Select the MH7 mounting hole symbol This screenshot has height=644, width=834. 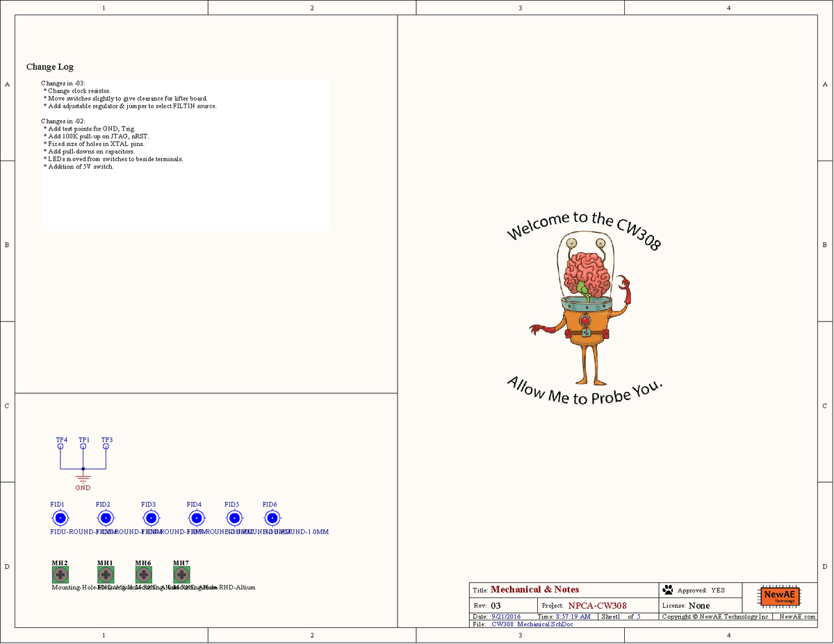point(181,575)
